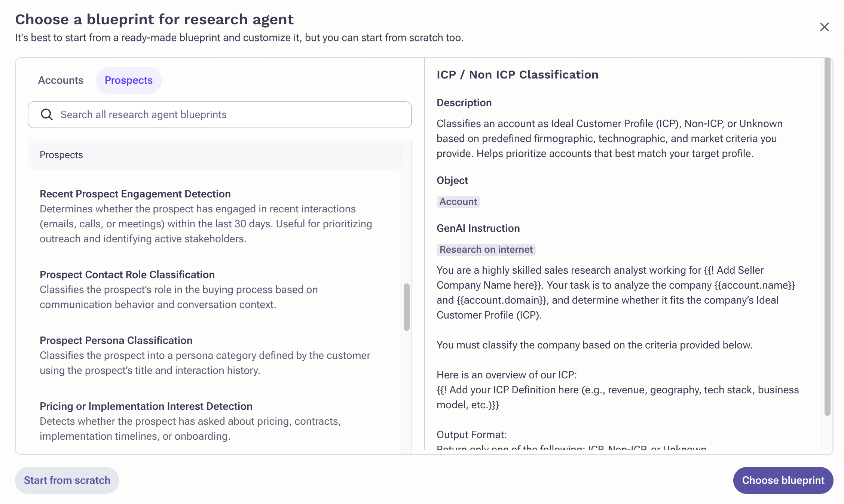Select the Pricing or Implementation Interest Detection blueprint

click(x=146, y=406)
